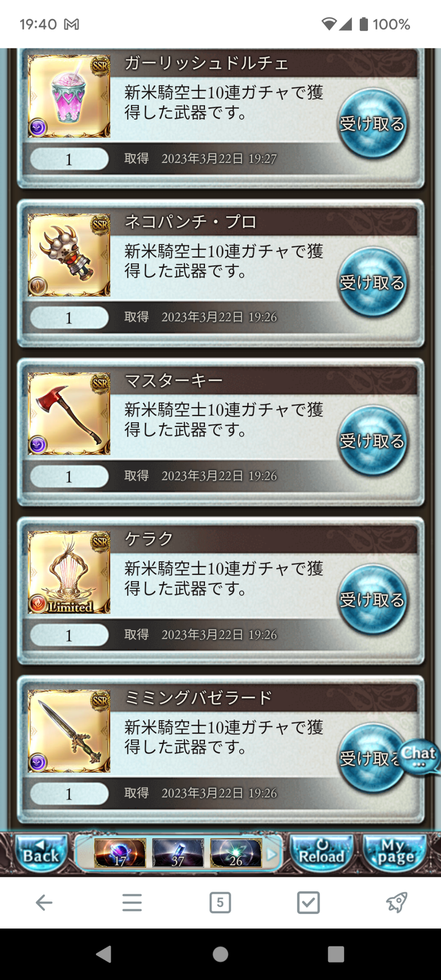Select the raid shortcut numbered 17
The height and width of the screenshot is (980, 441).
click(x=120, y=853)
